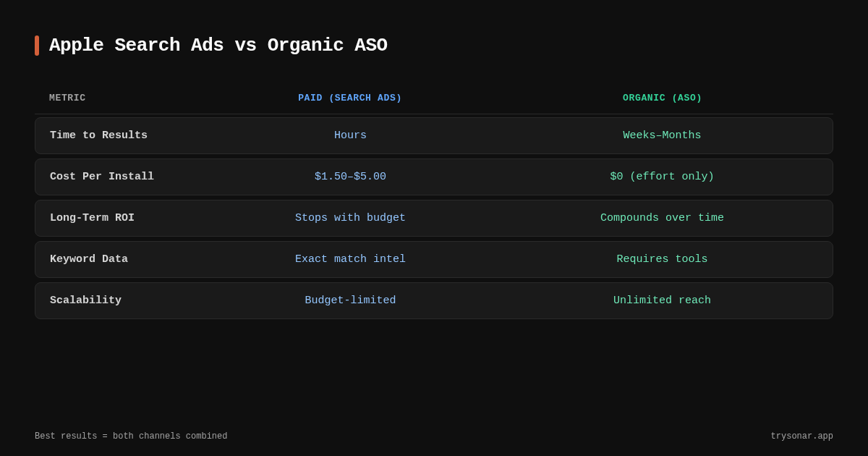This screenshot has height=456, width=868.
Task: Click the 'Hours' cell
Action: point(350,135)
